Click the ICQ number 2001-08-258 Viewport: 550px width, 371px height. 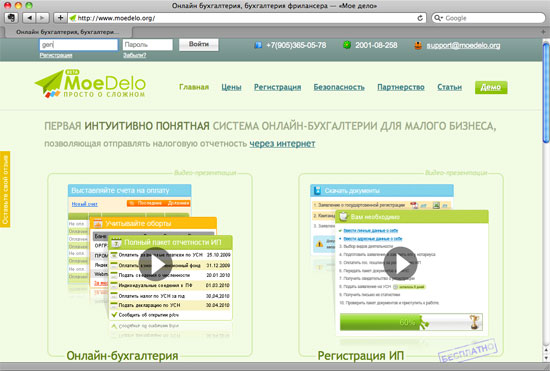[x=376, y=45]
